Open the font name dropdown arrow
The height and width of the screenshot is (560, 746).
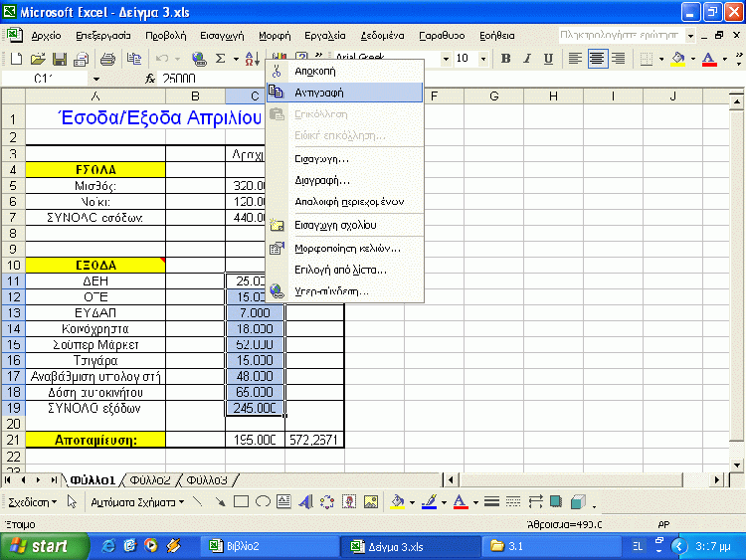point(446,59)
